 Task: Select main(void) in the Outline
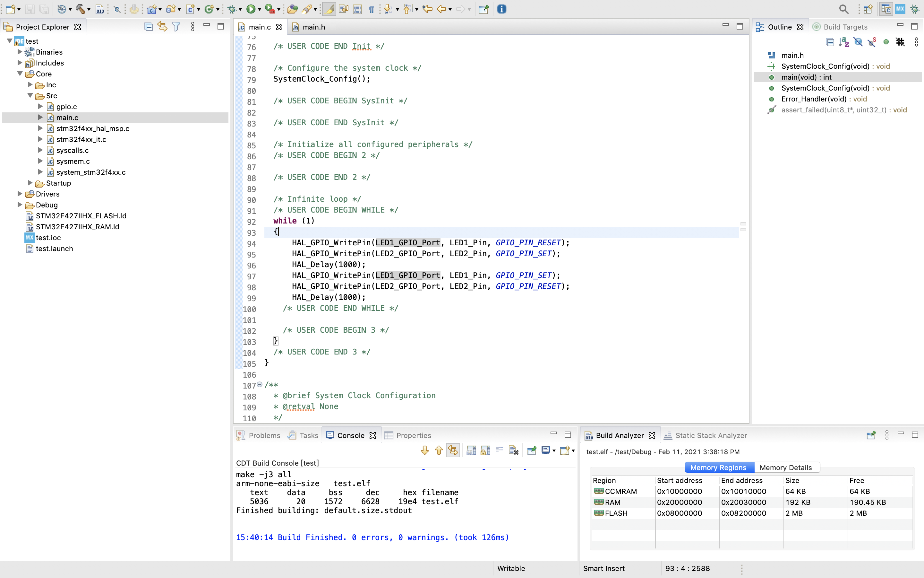tap(837, 77)
